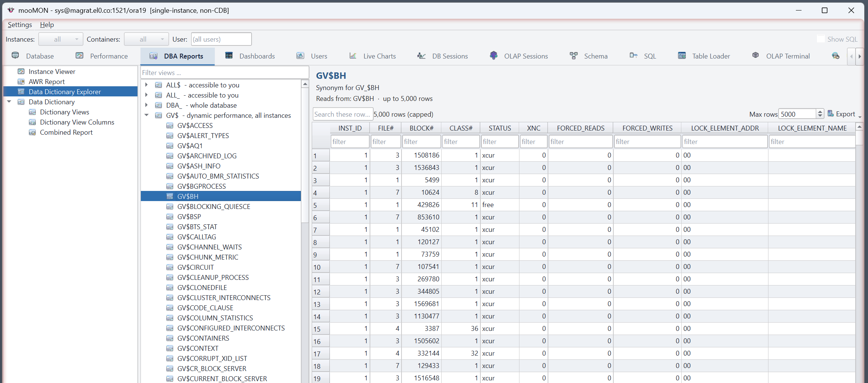Select row number 10 header in grid
This screenshot has width=868, height=383.
click(x=321, y=267)
